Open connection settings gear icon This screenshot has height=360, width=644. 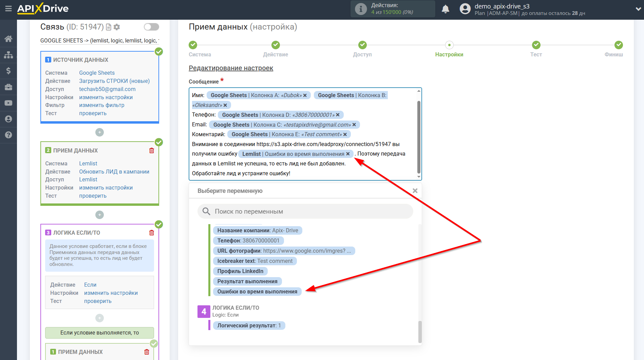(117, 27)
